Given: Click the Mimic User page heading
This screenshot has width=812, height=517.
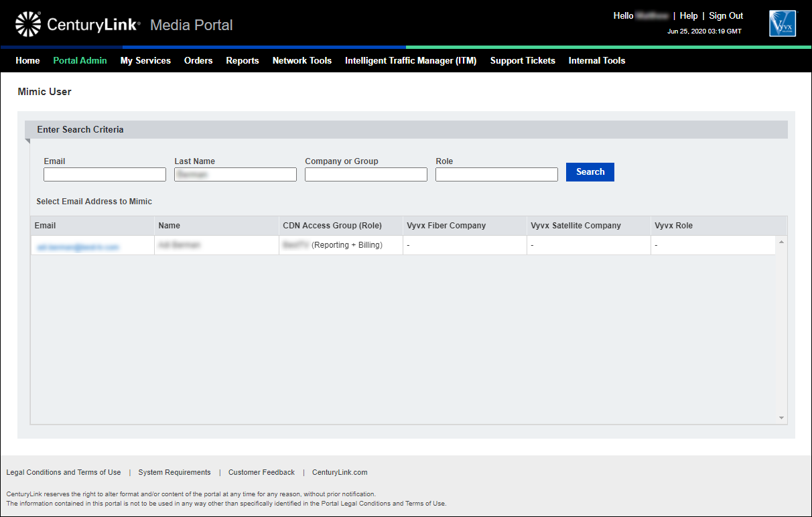Looking at the screenshot, I should [44, 92].
